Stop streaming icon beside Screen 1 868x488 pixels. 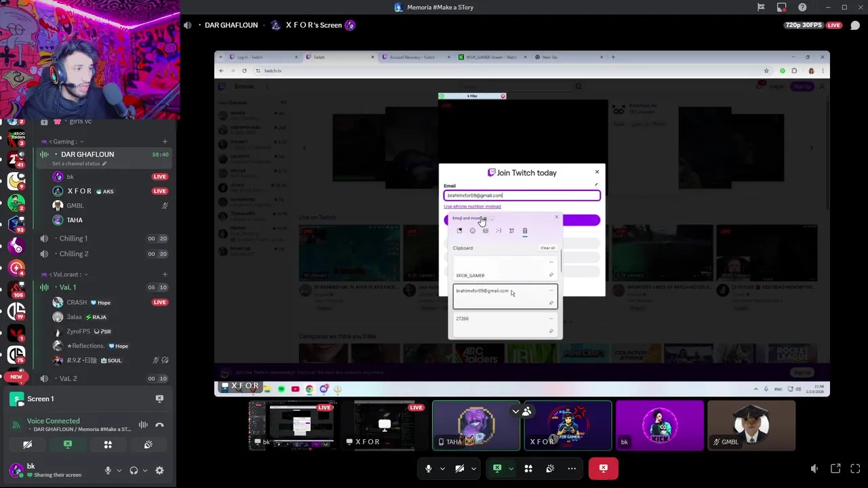[159, 399]
